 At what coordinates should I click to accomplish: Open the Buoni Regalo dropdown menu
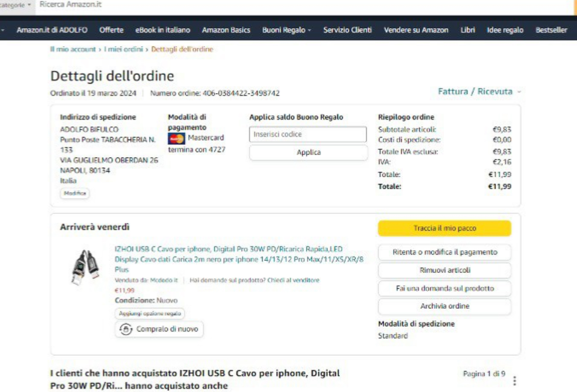pos(286,30)
